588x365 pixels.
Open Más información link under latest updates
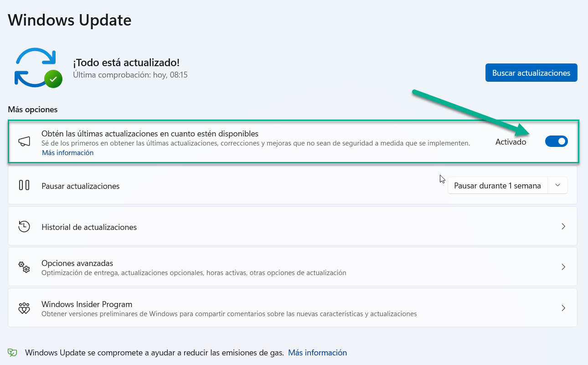tap(67, 153)
